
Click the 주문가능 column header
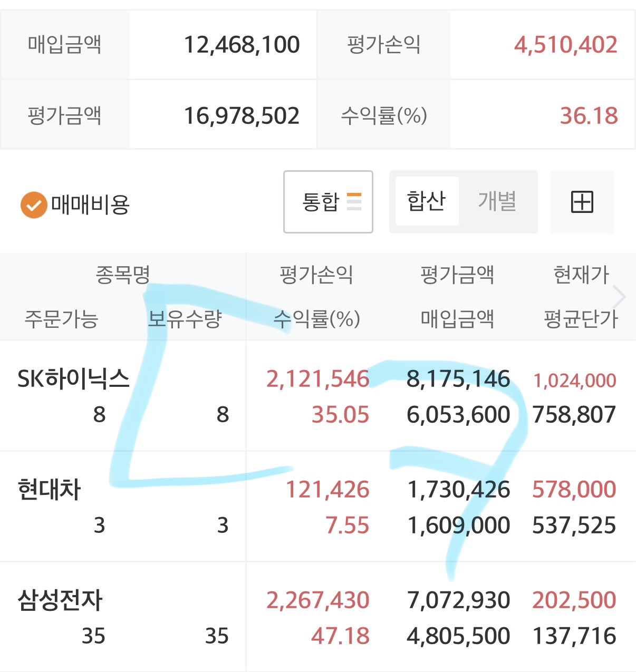point(61,319)
